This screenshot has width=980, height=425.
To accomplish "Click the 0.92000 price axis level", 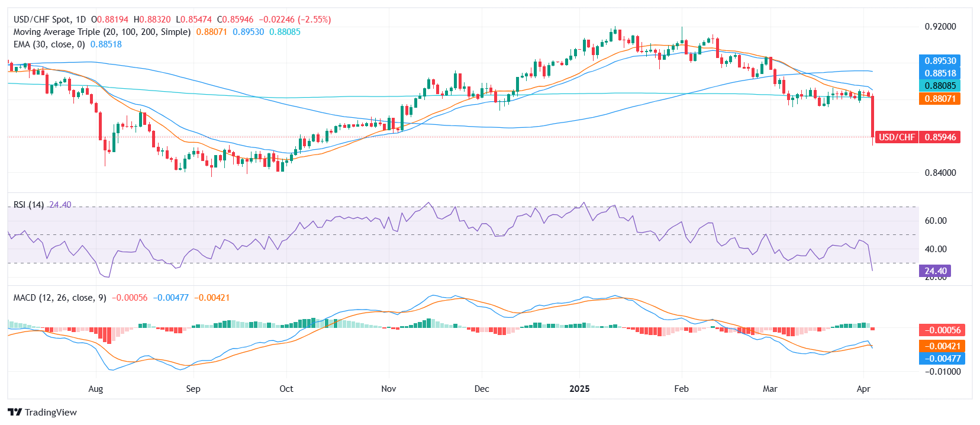I will pos(940,27).
